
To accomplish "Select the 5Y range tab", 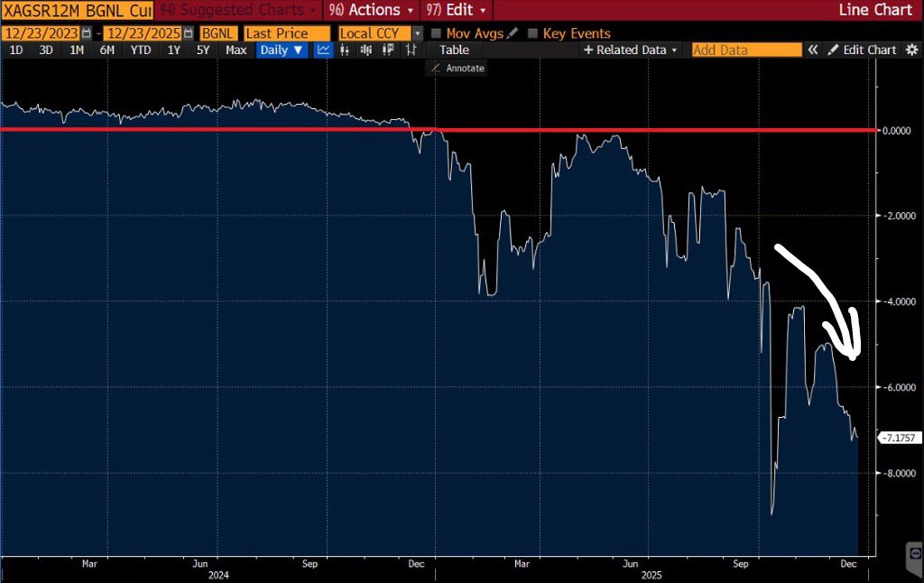I will tap(203, 51).
